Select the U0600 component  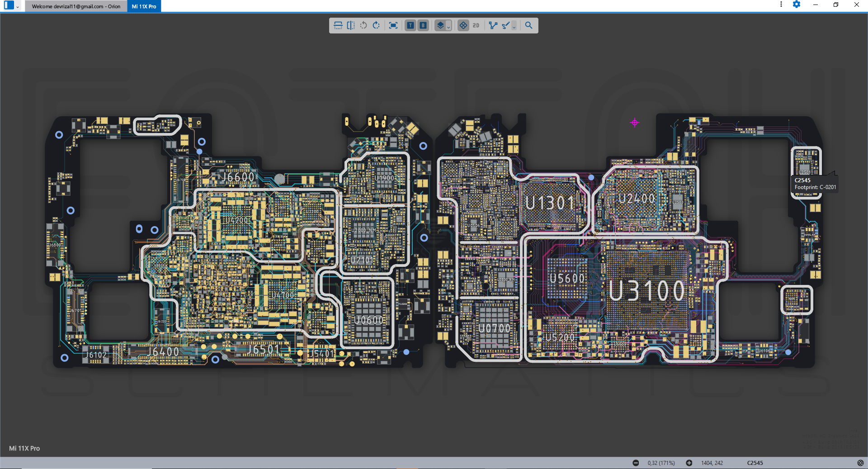pos(369,320)
